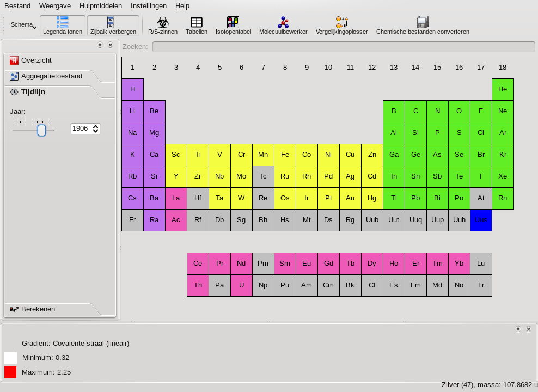Image resolution: width=538 pixels, height=392 pixels.
Task: Close the legend panel
Action: (528, 329)
